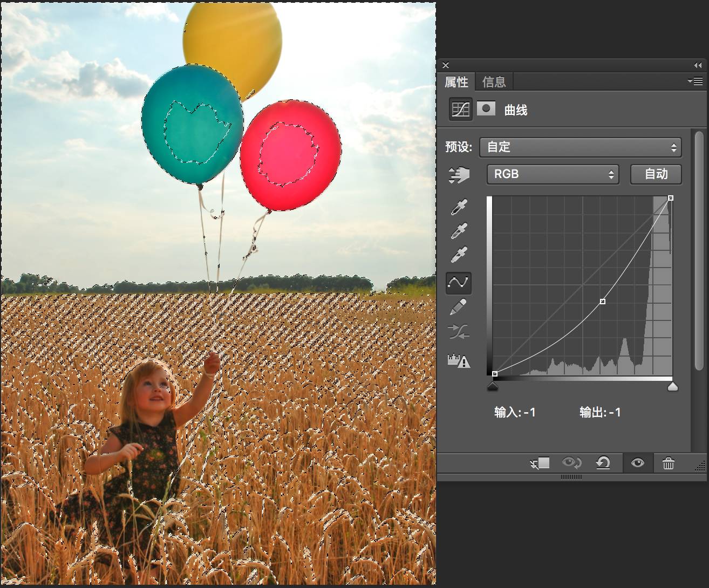Select the edit points curve tool
The width and height of the screenshot is (709, 588).
pyautogui.click(x=459, y=283)
